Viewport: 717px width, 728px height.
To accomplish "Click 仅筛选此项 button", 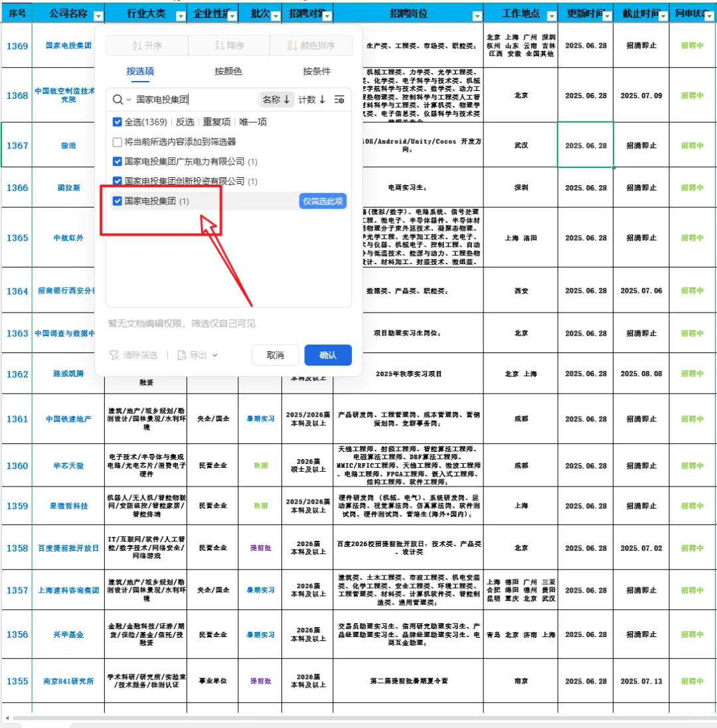I will pyautogui.click(x=323, y=201).
